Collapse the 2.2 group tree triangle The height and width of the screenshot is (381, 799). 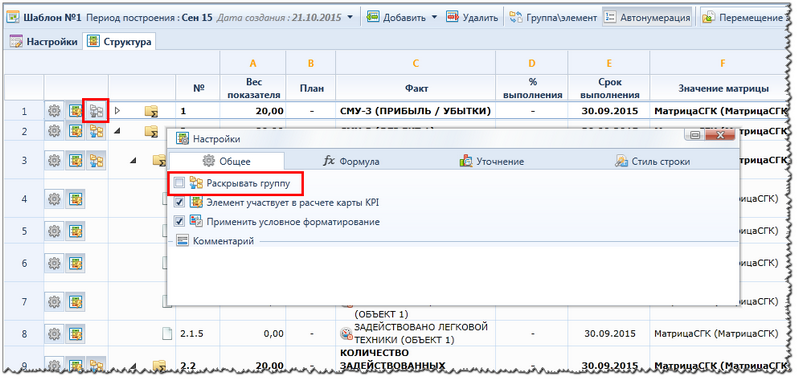tap(134, 366)
